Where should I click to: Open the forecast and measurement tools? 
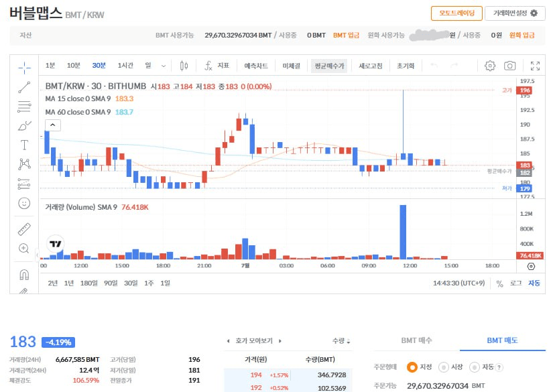click(x=24, y=184)
